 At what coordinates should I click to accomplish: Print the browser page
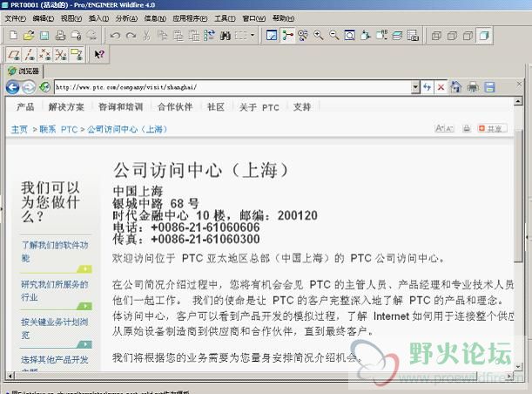pos(473,87)
